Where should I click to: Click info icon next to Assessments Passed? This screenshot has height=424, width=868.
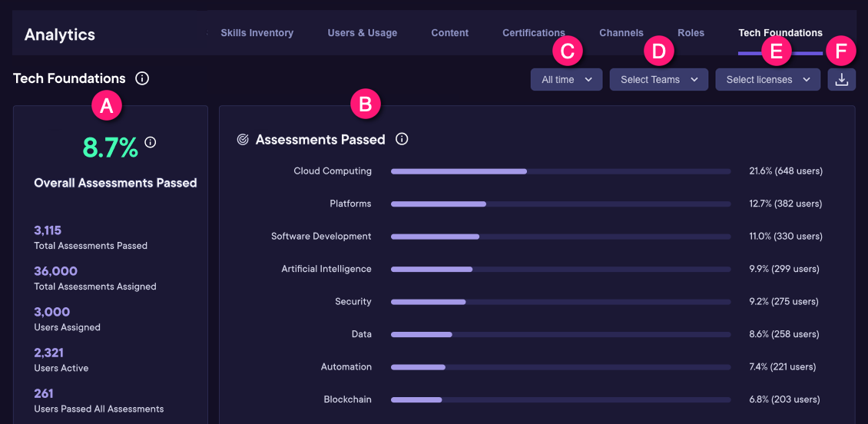pyautogui.click(x=402, y=139)
